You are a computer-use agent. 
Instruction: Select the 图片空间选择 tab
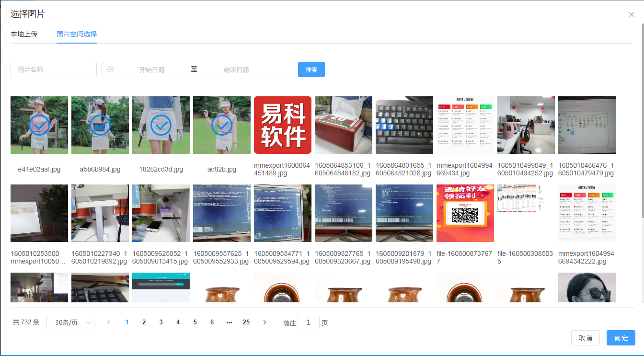pos(77,34)
